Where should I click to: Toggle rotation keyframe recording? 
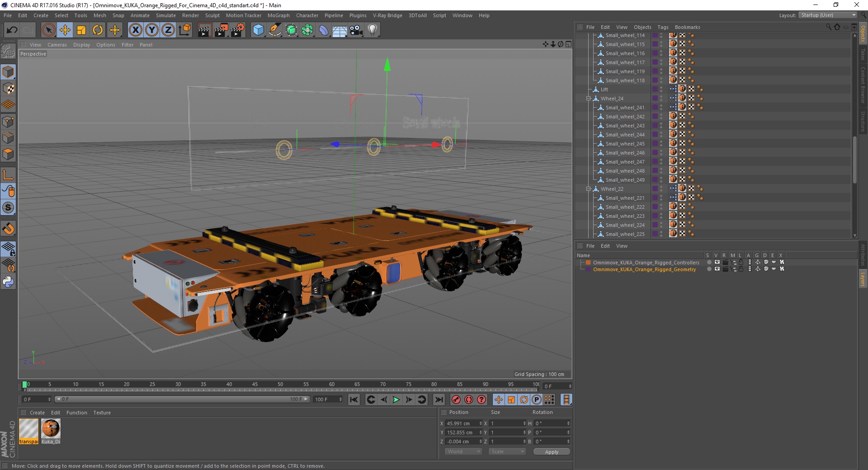pos(524,399)
